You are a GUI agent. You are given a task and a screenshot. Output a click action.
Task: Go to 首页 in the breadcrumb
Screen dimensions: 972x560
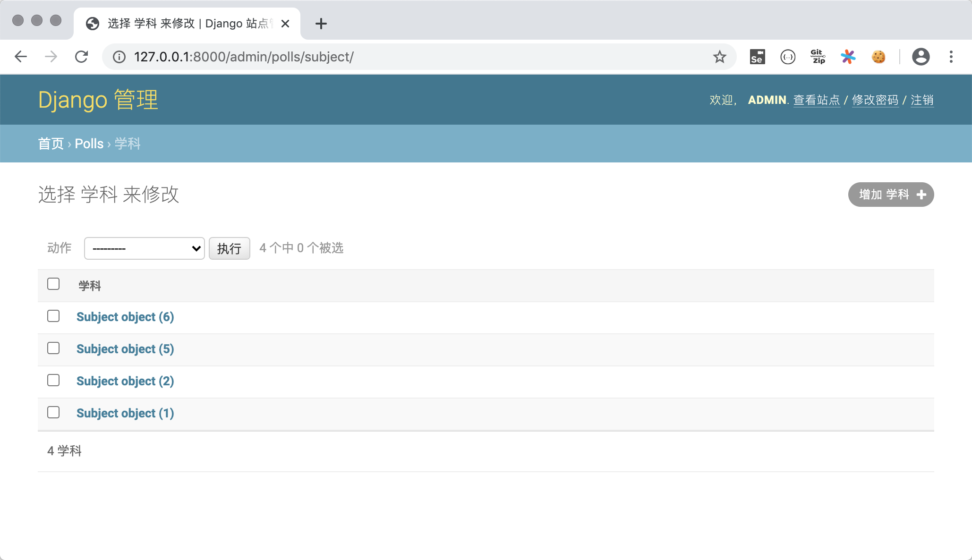click(x=51, y=144)
